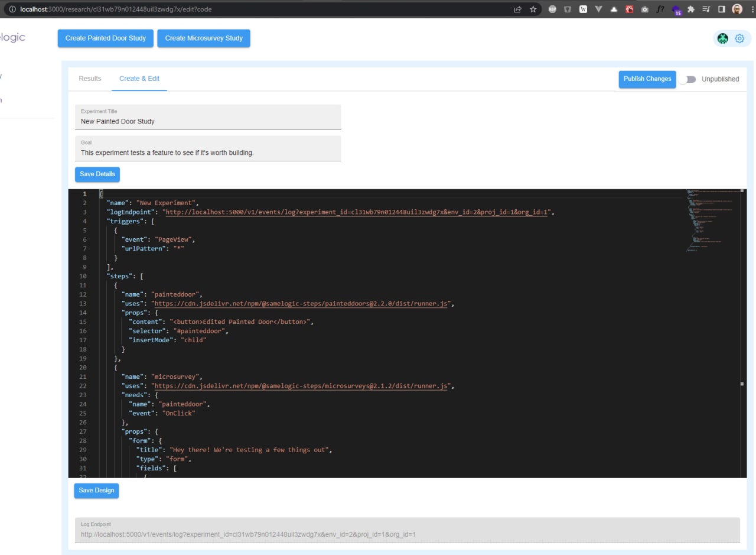
Task: Open the purple extension with badge 15
Action: pyautogui.click(x=676, y=10)
